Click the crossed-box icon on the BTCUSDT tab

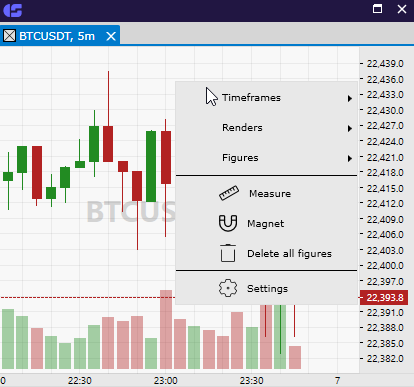(10, 36)
